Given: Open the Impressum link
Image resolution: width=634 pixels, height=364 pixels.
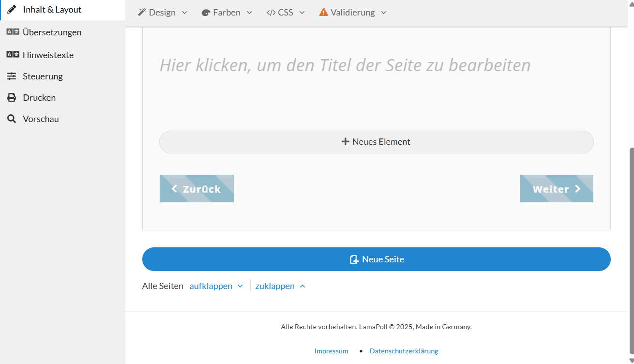Looking at the screenshot, I should (x=331, y=350).
